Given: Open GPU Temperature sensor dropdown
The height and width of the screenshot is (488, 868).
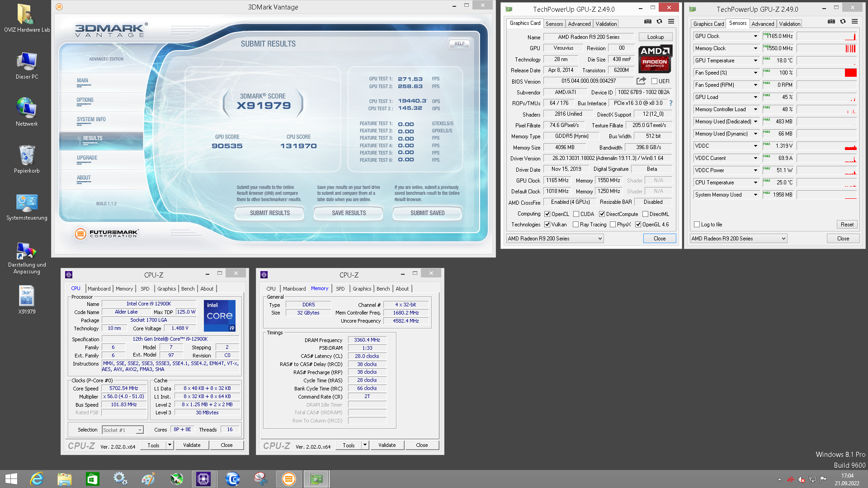Looking at the screenshot, I should point(755,61).
